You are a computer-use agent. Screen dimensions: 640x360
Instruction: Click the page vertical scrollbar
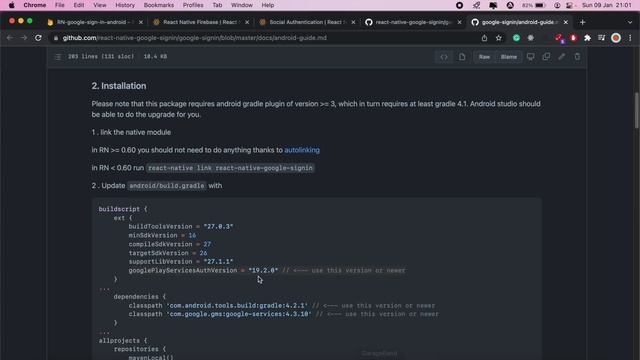pyautogui.click(x=636, y=111)
